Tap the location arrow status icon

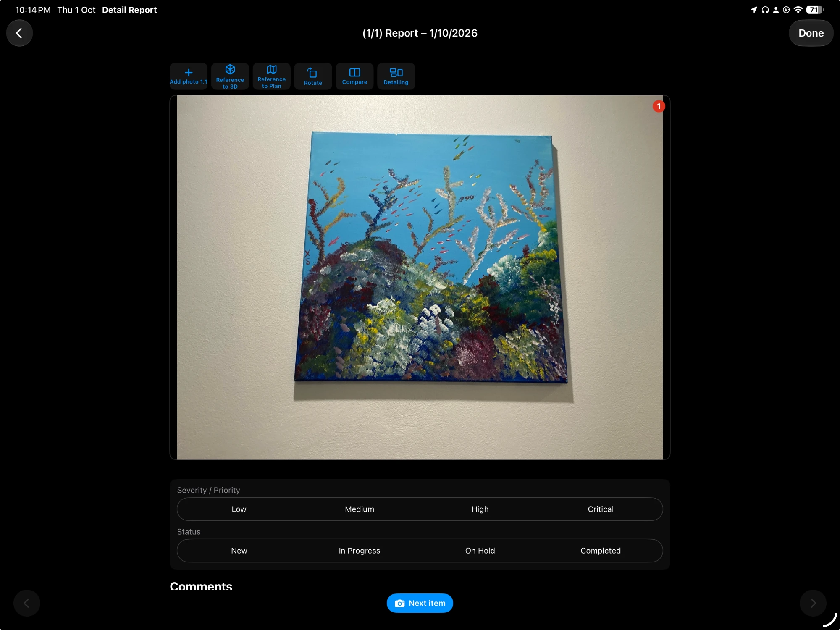coord(754,10)
